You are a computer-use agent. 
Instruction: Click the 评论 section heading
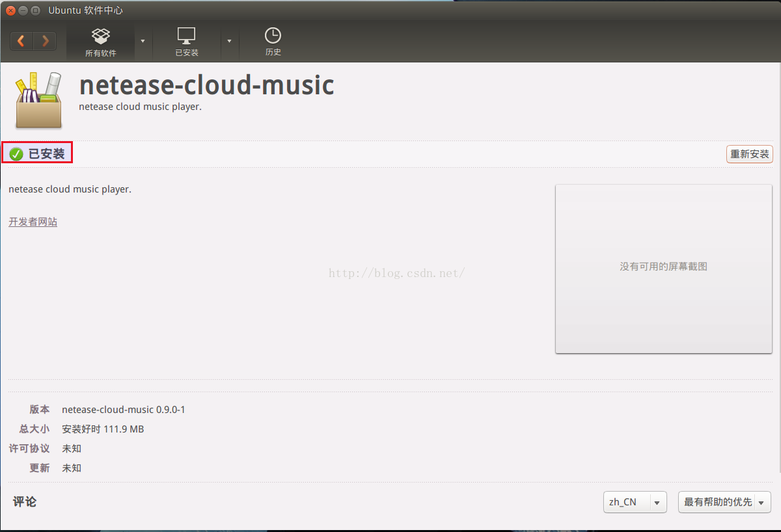pos(25,502)
